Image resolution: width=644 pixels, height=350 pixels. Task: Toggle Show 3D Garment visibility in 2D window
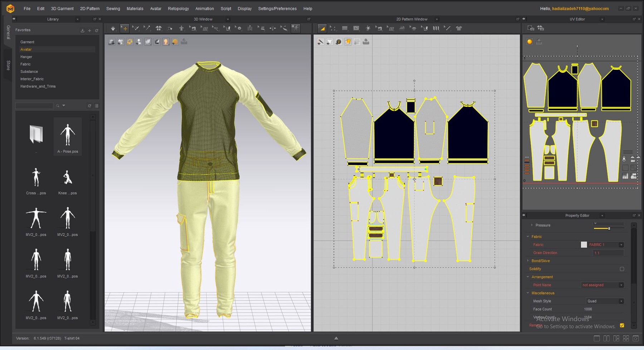[x=330, y=42]
